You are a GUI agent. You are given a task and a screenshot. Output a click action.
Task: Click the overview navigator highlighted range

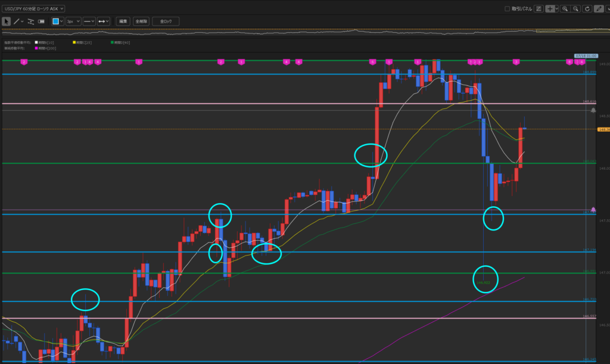click(572, 31)
